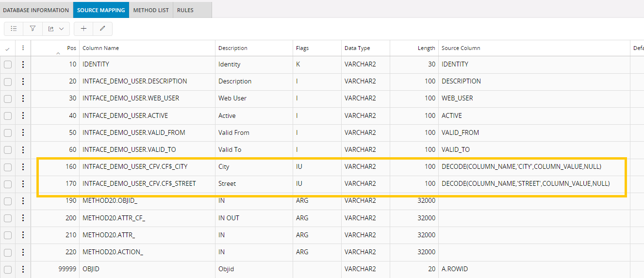The image size is (644, 278).
Task: Click the plus icon to add row
Action: pyautogui.click(x=83, y=29)
